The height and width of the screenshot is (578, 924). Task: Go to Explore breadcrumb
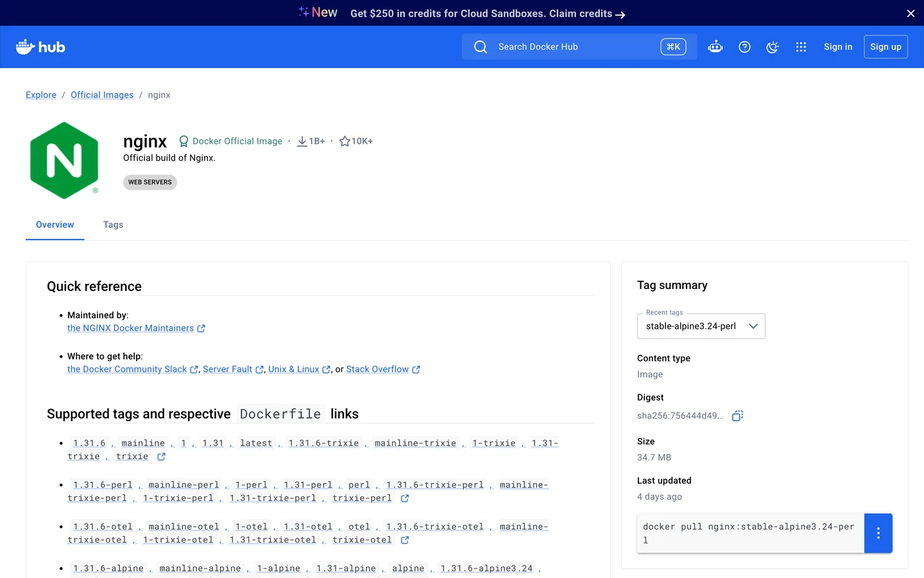[41, 95]
